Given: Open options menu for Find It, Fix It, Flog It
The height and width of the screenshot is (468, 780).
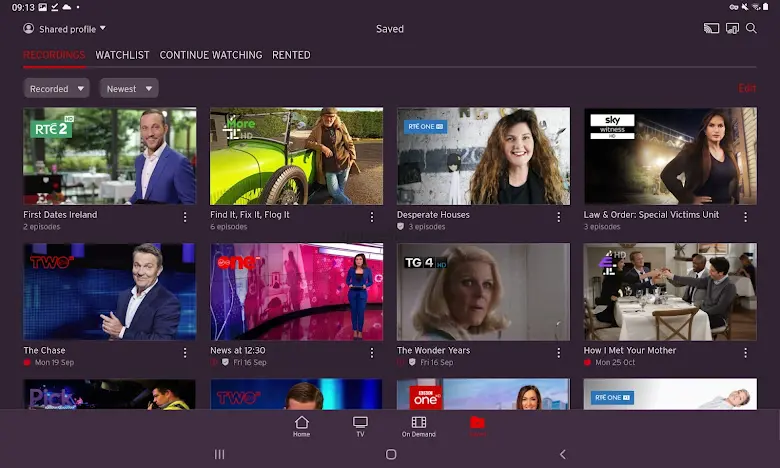Looking at the screenshot, I should tap(372, 217).
